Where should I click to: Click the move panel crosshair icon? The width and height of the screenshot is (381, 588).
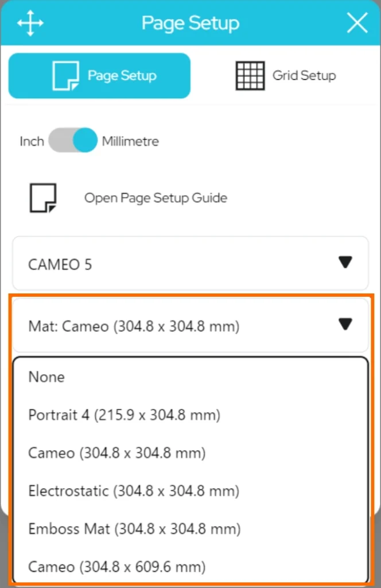30,24
